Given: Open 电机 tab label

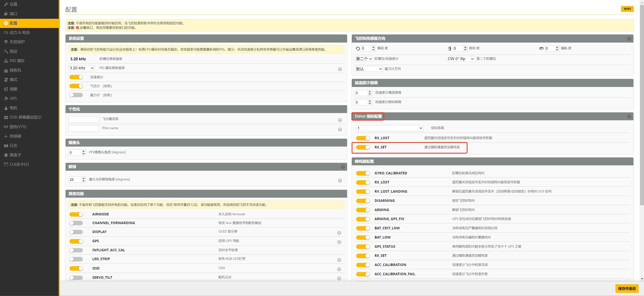Looking at the screenshot, I should (x=13, y=108).
